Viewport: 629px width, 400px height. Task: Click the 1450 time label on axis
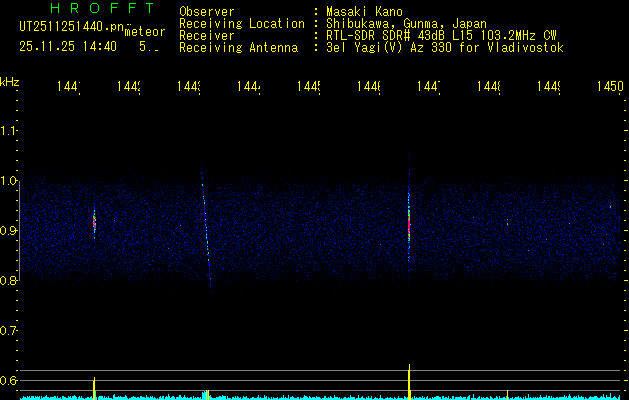(x=608, y=88)
